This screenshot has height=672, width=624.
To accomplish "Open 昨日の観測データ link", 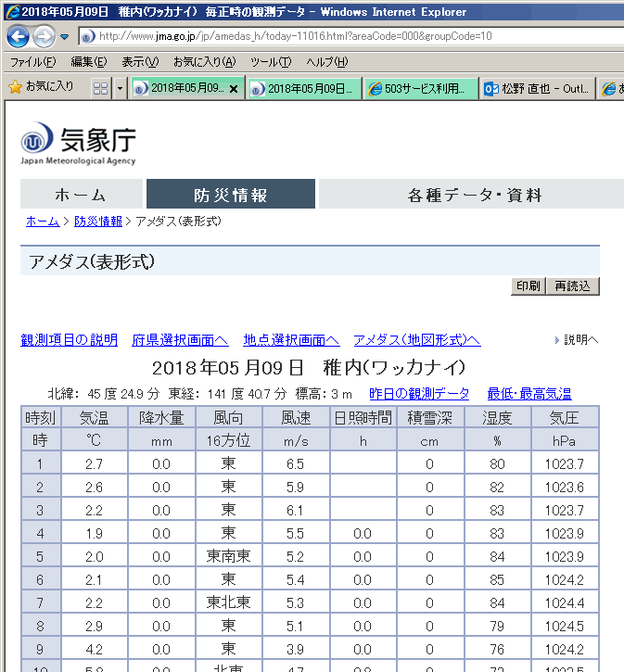I will click(419, 393).
